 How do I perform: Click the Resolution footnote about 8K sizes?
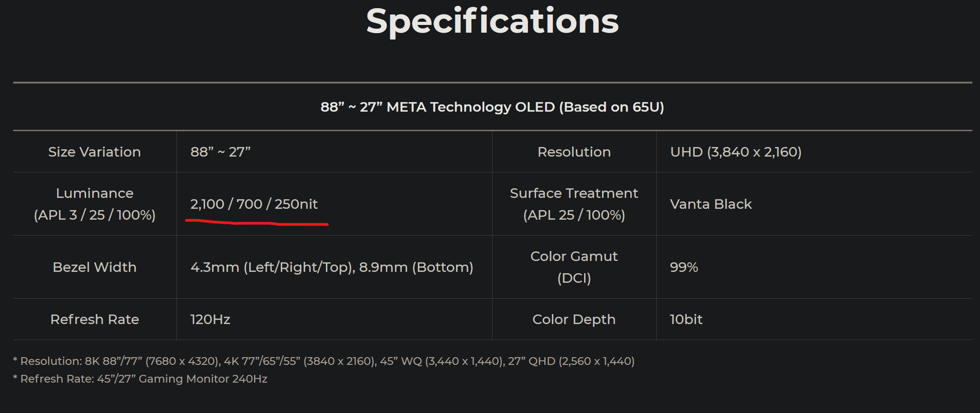[x=324, y=361]
